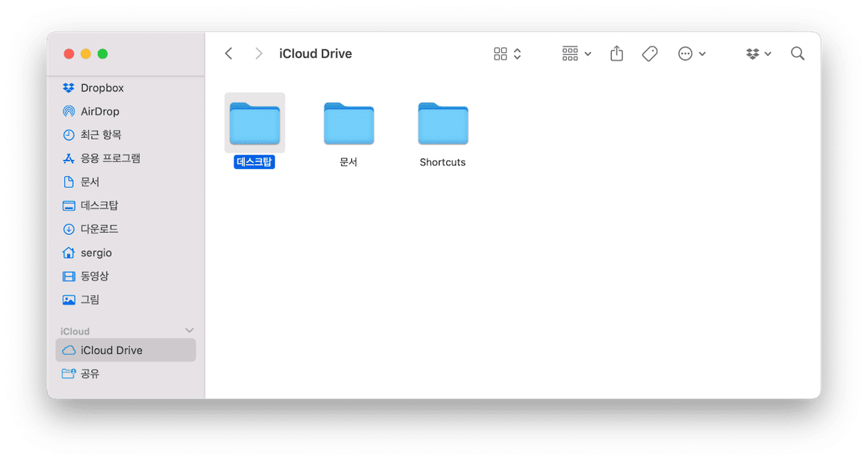Open 그림 in the sidebar
The height and width of the screenshot is (461, 868).
[x=126, y=300]
